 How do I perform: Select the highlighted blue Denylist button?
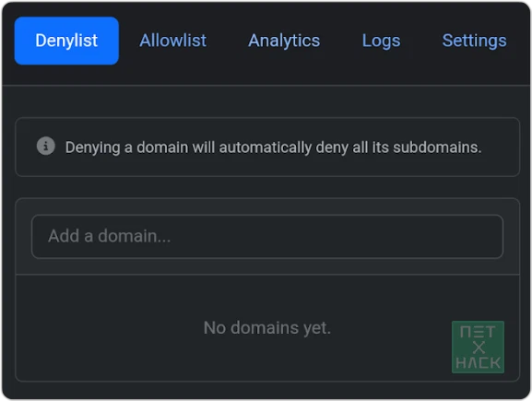(66, 41)
